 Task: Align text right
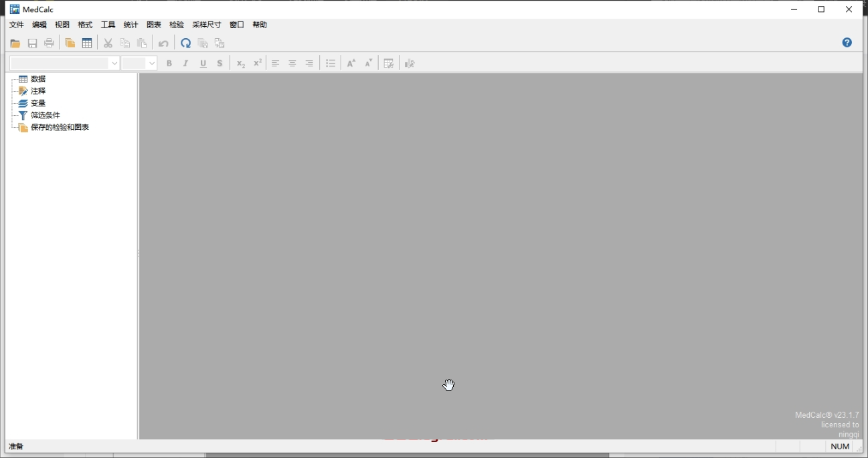pos(309,64)
